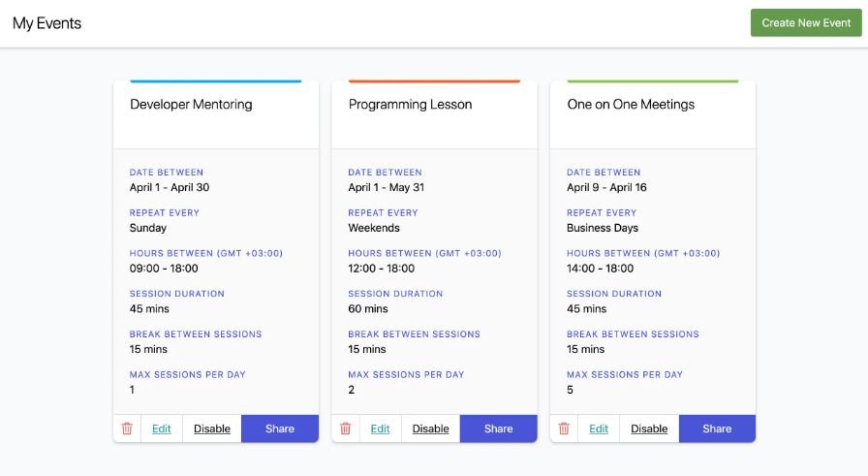This screenshot has height=476, width=868.
Task: Disable the Developer Mentoring event
Action: coord(212,428)
